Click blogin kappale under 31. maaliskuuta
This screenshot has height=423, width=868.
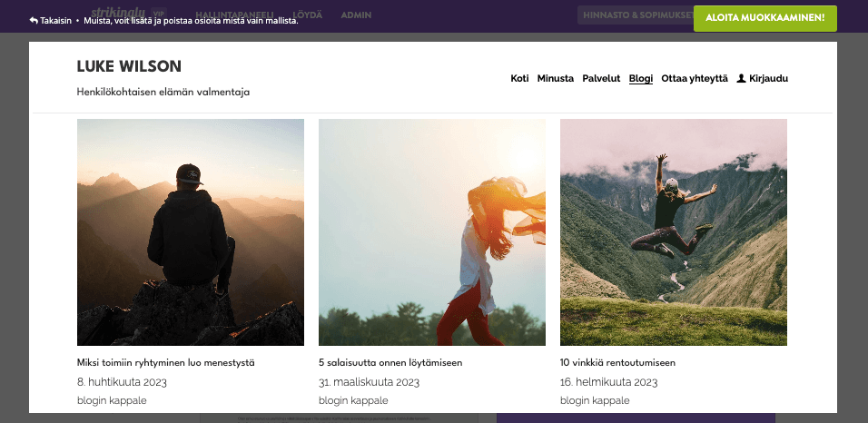(353, 400)
